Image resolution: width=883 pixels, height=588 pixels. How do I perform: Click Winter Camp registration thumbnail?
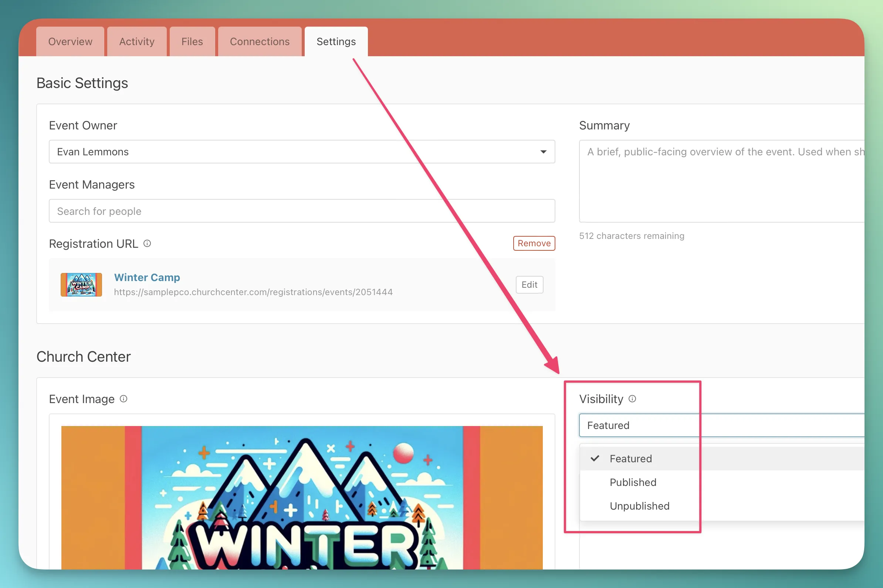click(x=81, y=285)
